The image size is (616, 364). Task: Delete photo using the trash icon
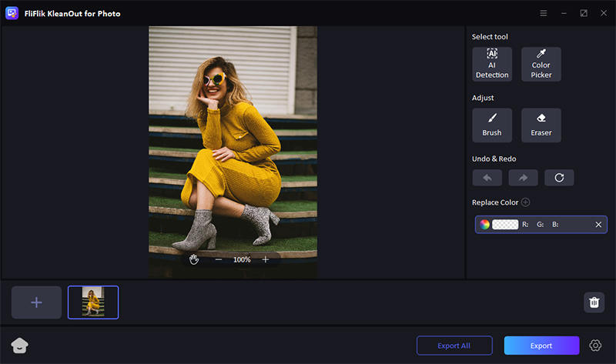(x=594, y=302)
